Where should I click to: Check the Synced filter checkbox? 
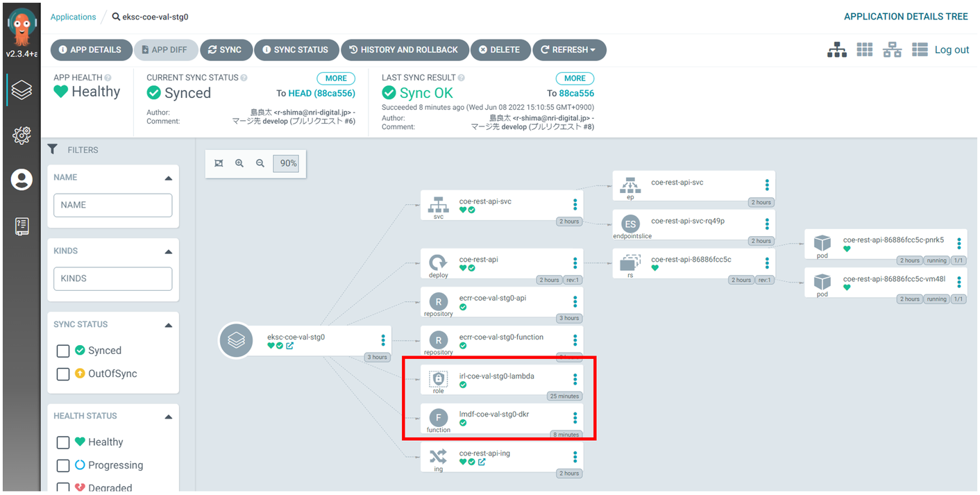pyautogui.click(x=63, y=351)
